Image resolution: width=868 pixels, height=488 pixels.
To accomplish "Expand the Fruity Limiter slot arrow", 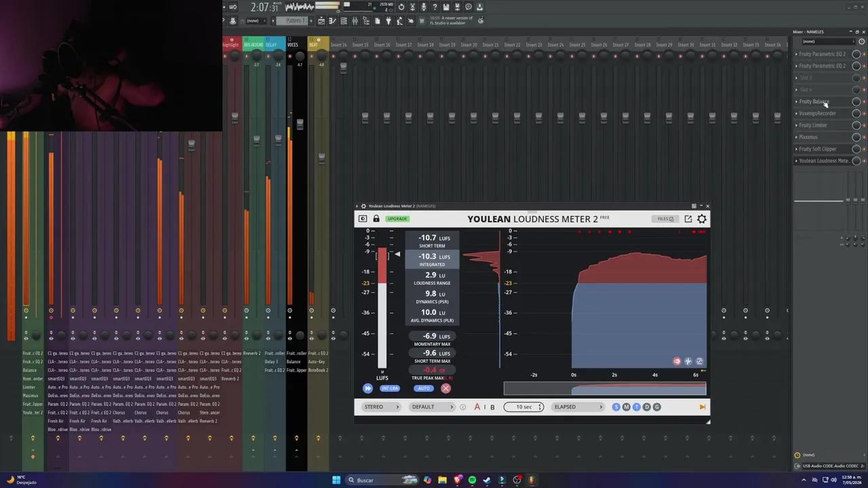I will pyautogui.click(x=796, y=125).
